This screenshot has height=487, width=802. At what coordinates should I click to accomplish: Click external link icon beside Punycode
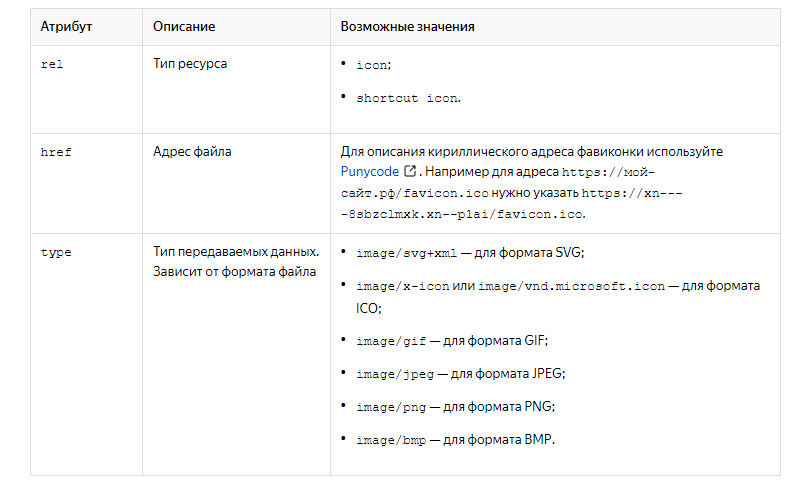(410, 171)
